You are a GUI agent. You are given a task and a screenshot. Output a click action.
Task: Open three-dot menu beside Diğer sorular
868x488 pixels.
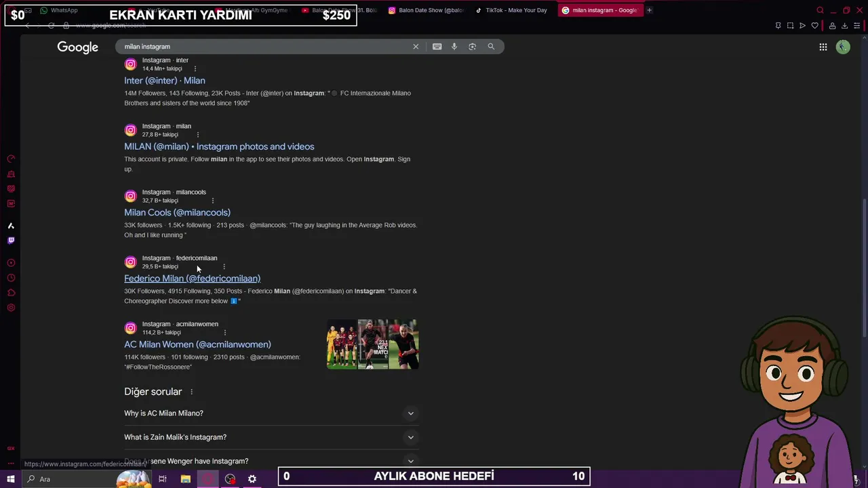pos(191,392)
